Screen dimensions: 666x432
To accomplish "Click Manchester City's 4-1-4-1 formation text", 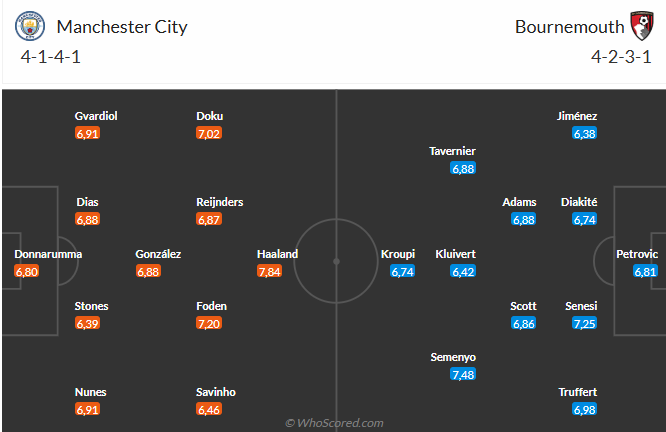I will [50, 56].
